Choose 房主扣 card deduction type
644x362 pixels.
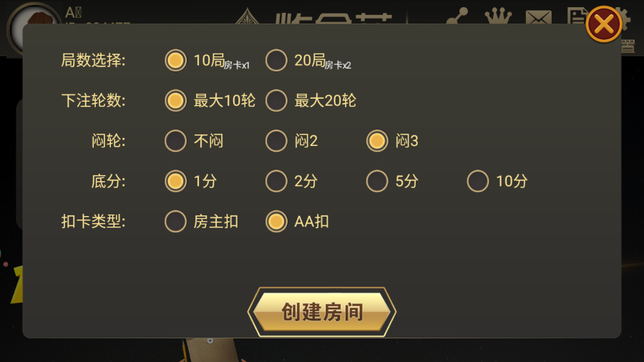(x=175, y=222)
